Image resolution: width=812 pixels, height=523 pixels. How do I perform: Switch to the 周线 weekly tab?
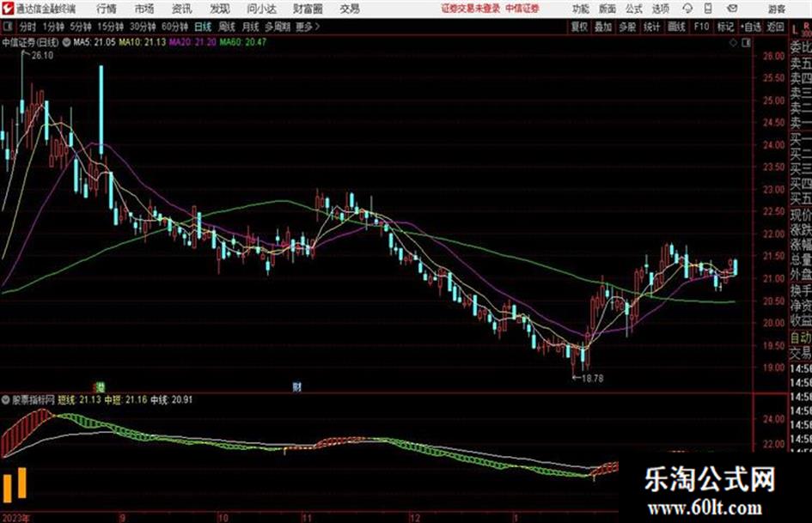pyautogui.click(x=227, y=27)
